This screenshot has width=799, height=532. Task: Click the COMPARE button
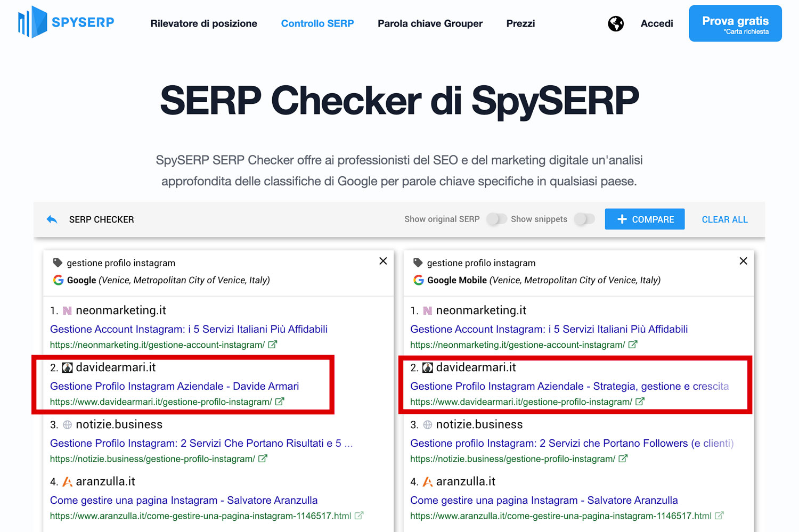click(645, 219)
